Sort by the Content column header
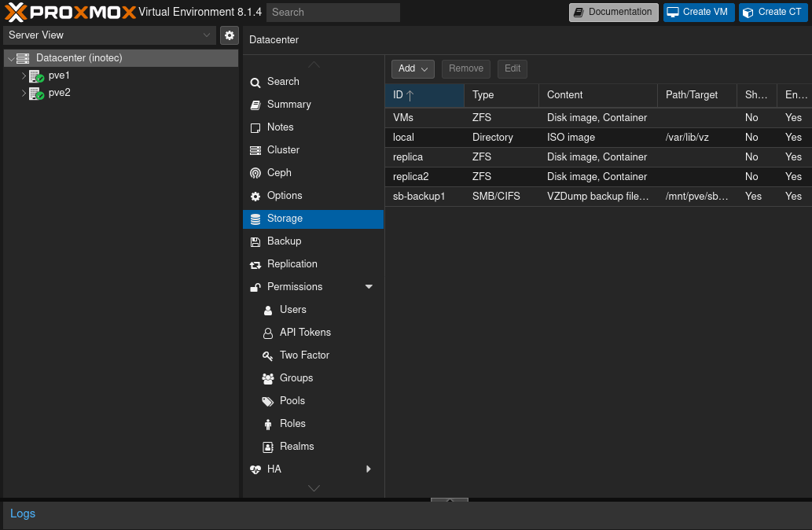812x530 pixels. point(598,95)
